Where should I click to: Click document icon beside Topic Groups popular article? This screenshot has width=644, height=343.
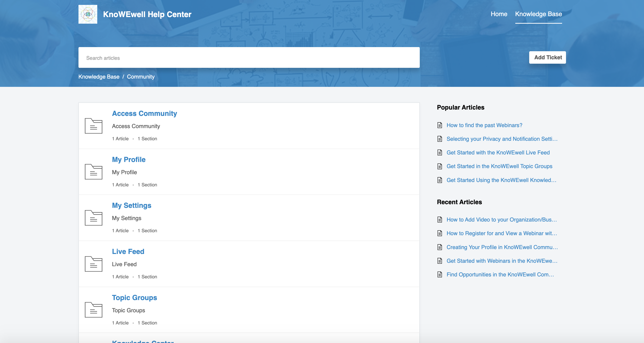[x=440, y=166]
